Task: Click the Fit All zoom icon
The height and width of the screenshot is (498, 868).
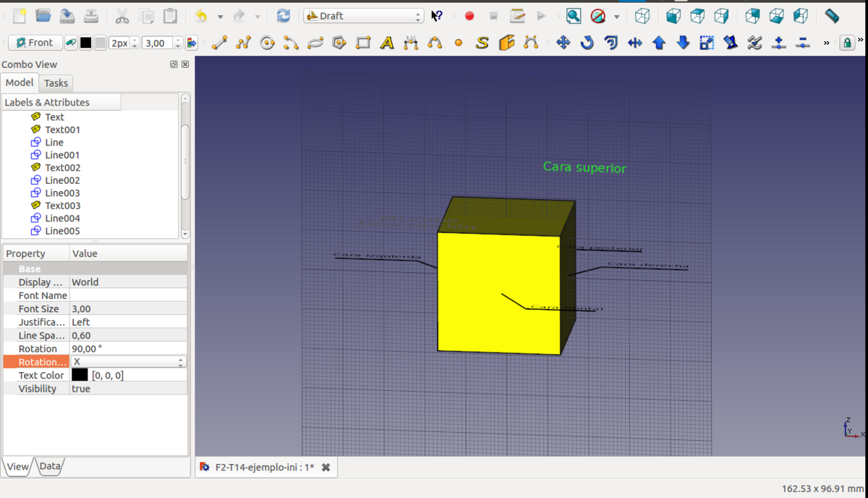Action: click(573, 16)
